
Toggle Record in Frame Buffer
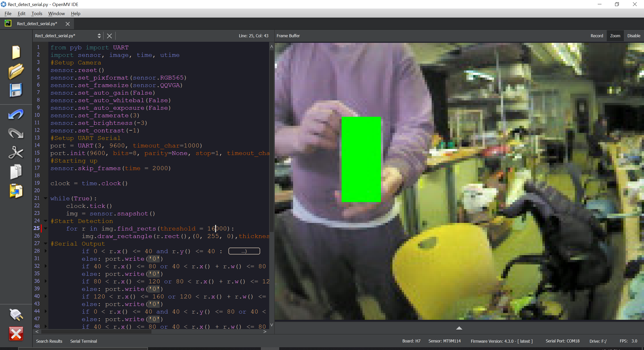(597, 36)
